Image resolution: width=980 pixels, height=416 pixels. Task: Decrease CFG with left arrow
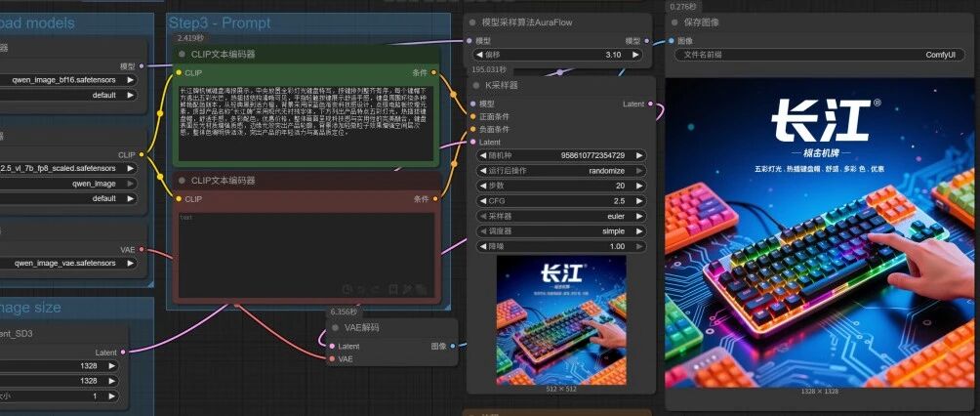point(482,201)
